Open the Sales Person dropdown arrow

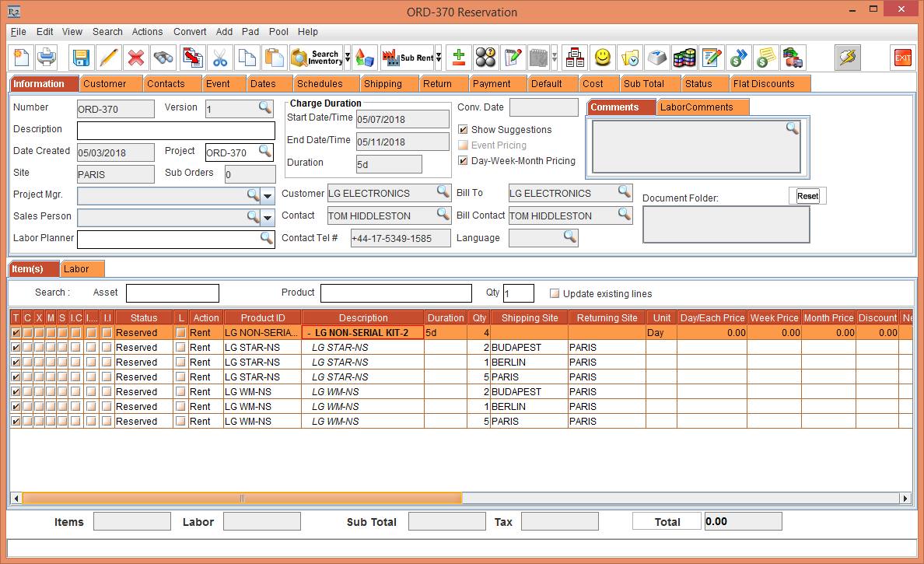[268, 217]
